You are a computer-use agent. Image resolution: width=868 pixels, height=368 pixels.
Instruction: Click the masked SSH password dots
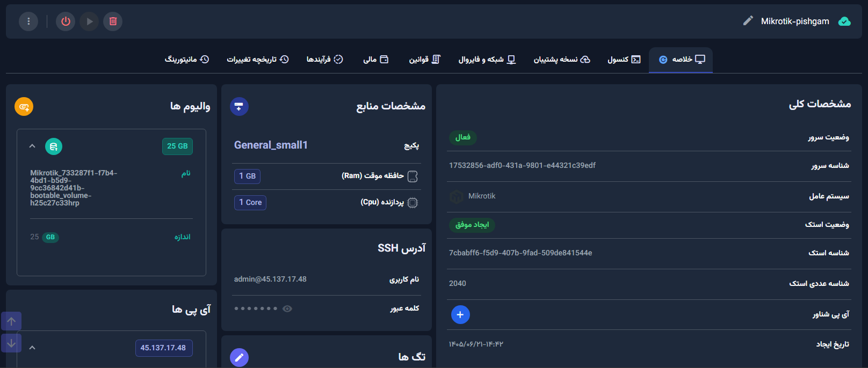[x=256, y=308]
